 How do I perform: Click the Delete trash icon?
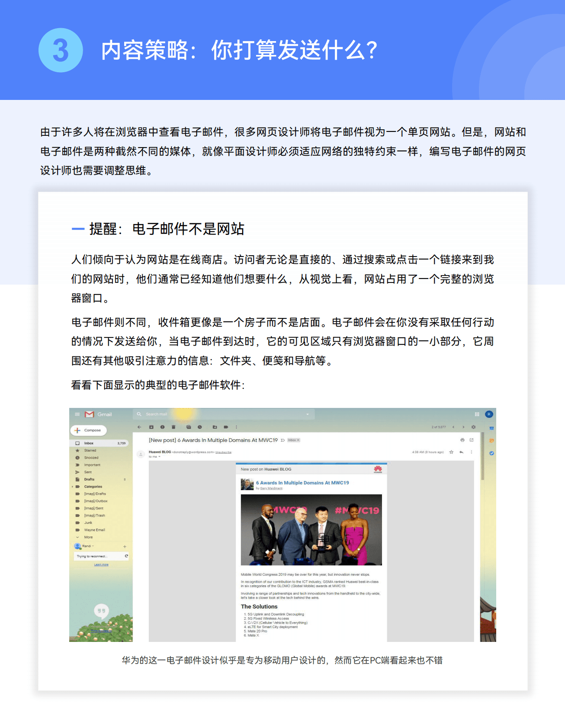pyautogui.click(x=173, y=427)
